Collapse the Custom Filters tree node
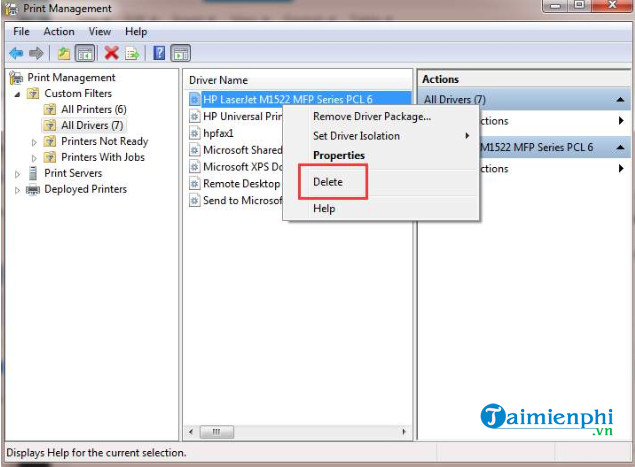 tap(17, 94)
